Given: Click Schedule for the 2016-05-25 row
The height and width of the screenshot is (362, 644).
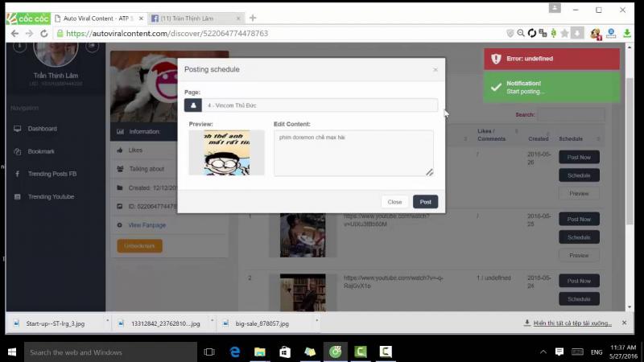Looking at the screenshot, I should point(579,237).
